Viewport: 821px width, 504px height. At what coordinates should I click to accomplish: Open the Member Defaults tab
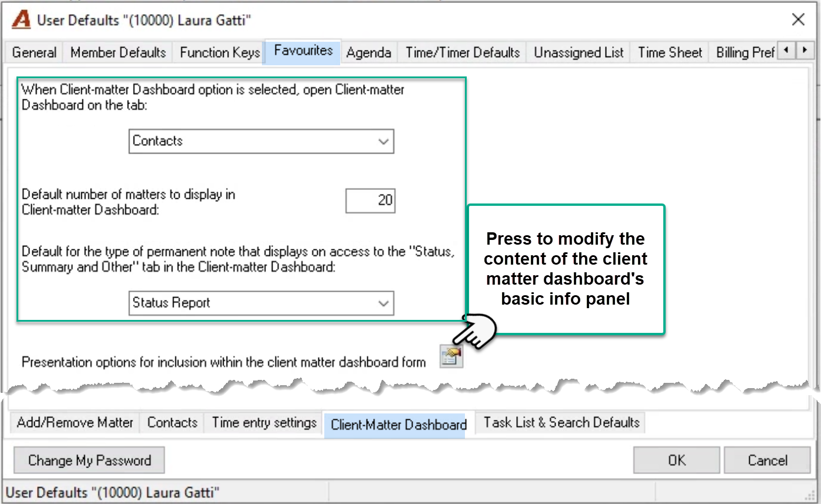(x=118, y=52)
